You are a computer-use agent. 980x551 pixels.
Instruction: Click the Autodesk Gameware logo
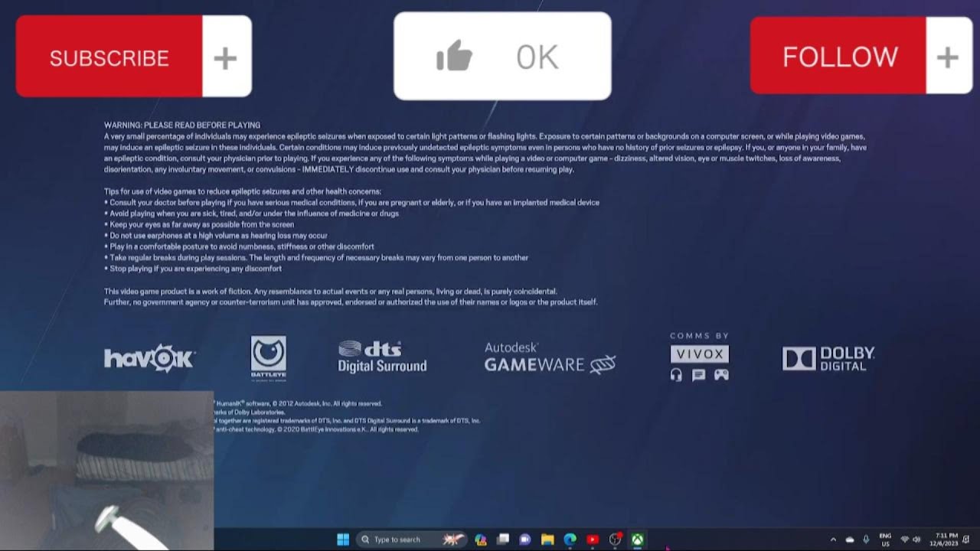tap(550, 357)
